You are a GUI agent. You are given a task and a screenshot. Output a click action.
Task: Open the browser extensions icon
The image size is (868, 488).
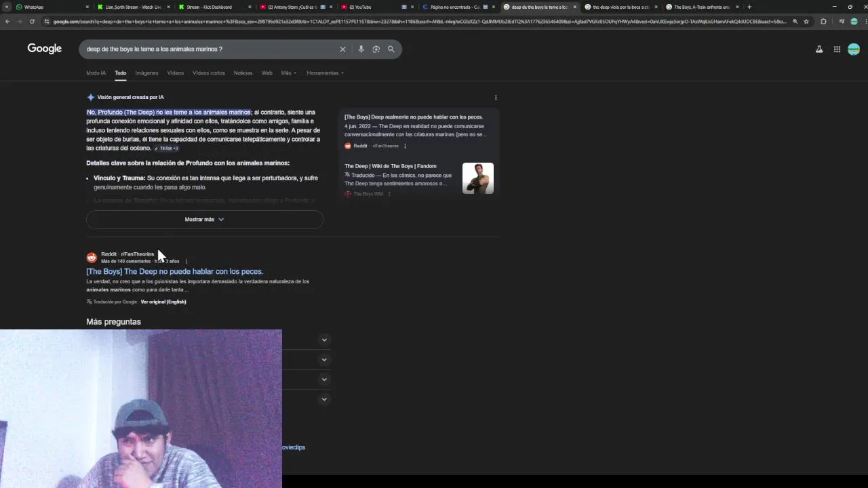point(823,21)
